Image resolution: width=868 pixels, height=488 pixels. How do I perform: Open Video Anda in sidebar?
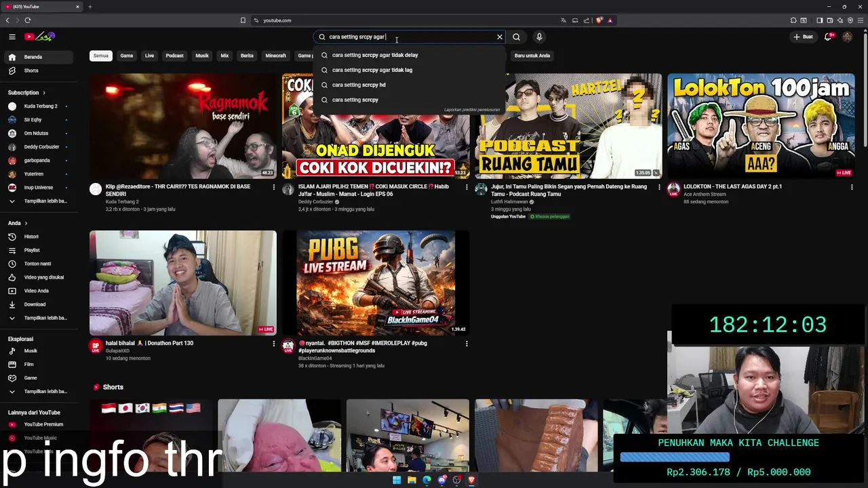(38, 291)
